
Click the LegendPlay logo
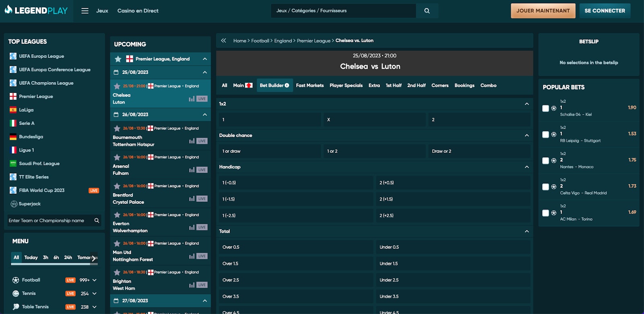click(36, 10)
